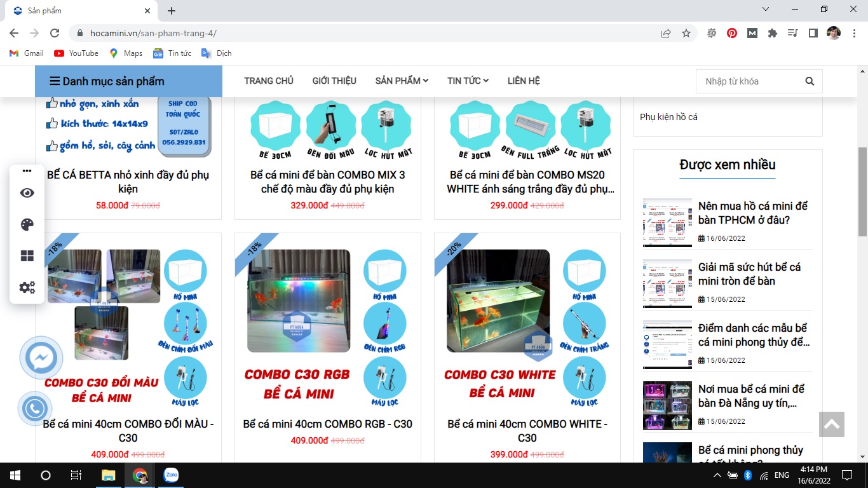Screen dimensions: 868x488
Task: Open the Dịch bookmark
Action: tap(217, 53)
